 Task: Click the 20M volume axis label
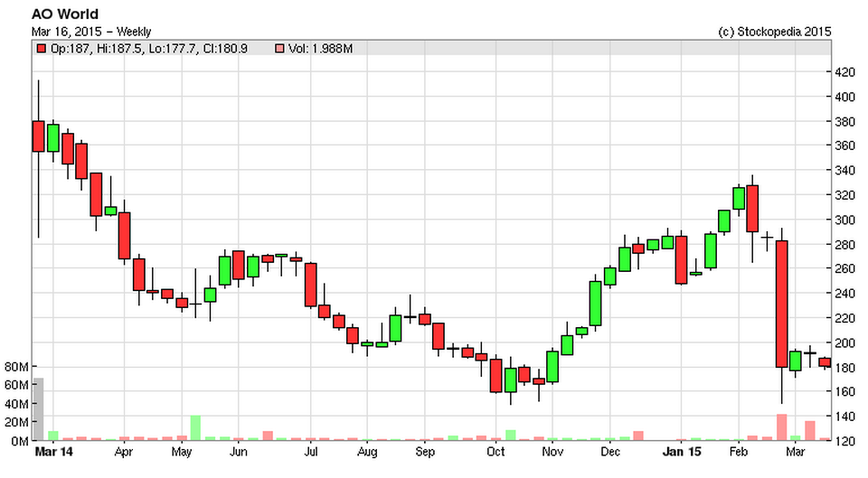16,422
